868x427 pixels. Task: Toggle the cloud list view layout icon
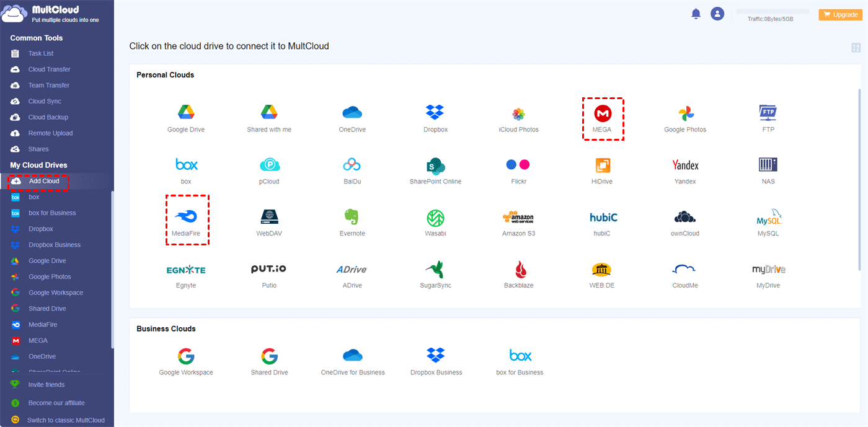[856, 48]
